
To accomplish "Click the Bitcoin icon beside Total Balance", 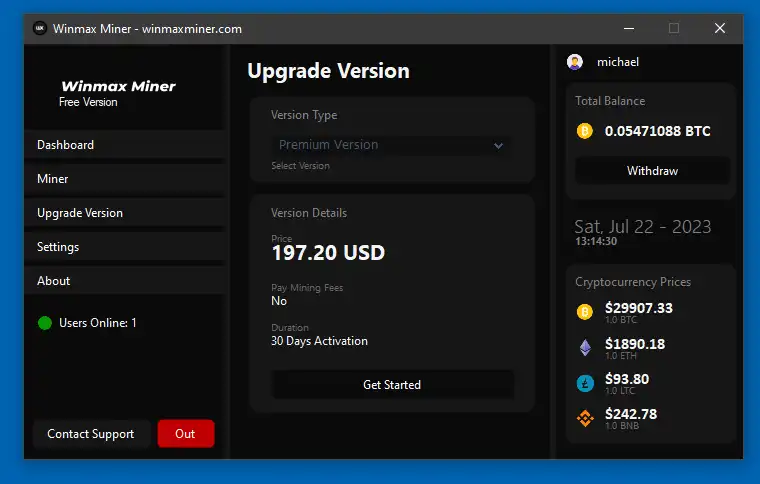I will click(x=585, y=131).
